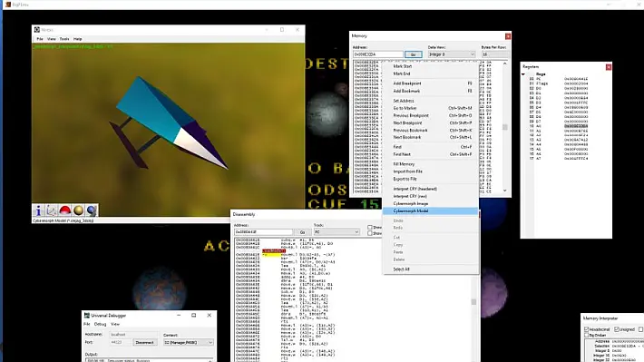This screenshot has width=644, height=362.
Task: Open the Tools menu in Noesis window
Action: click(x=64, y=39)
